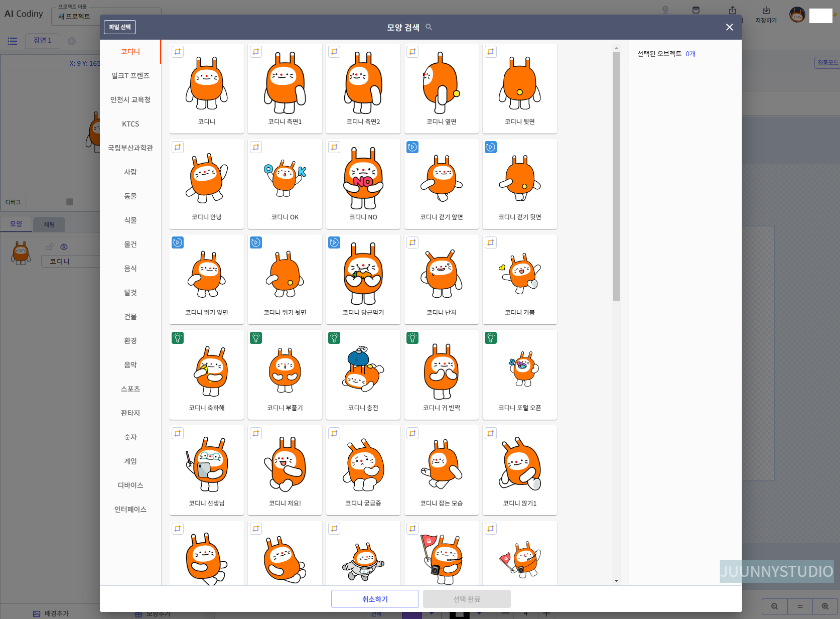This screenshot has width=840, height=619.
Task: Open the 국립부산과학관 category
Action: 130,148
